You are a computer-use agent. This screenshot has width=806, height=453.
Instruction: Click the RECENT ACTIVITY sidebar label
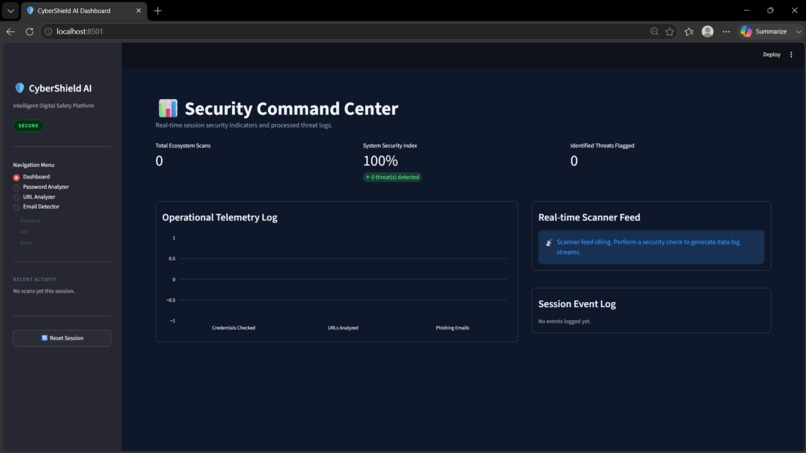pos(35,279)
